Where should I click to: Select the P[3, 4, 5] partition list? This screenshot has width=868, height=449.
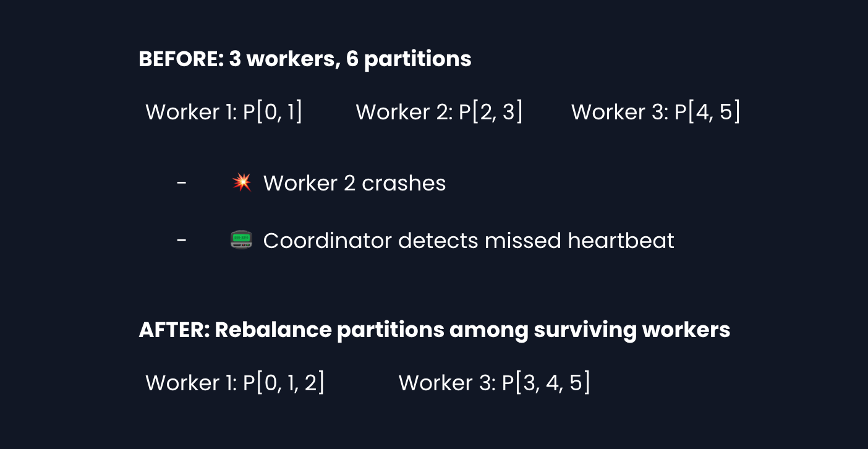tap(546, 383)
